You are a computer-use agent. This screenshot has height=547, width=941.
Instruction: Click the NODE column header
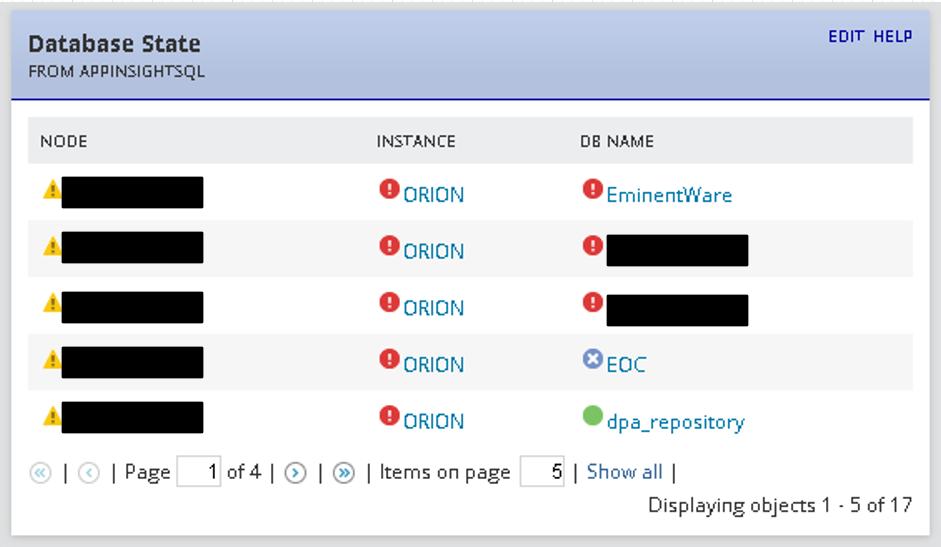tap(64, 141)
